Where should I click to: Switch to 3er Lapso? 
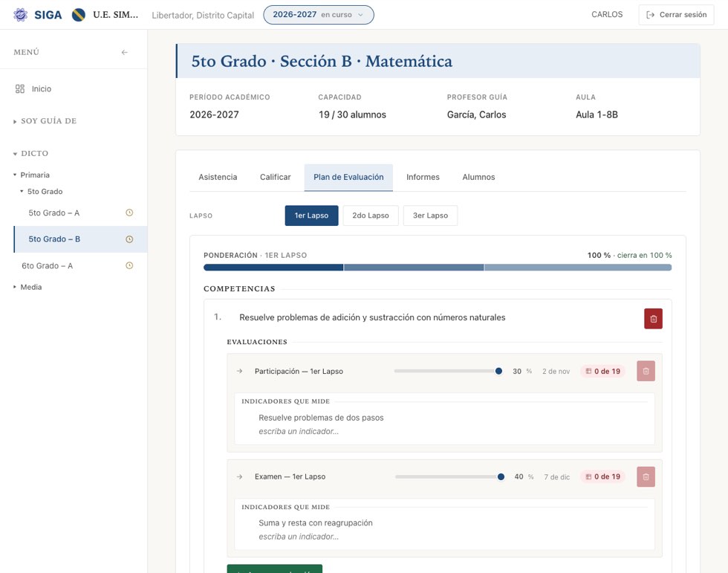(x=430, y=216)
